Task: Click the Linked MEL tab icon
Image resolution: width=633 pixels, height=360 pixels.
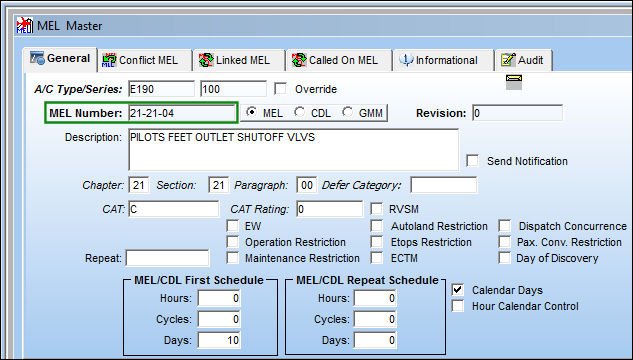Action: 206,60
